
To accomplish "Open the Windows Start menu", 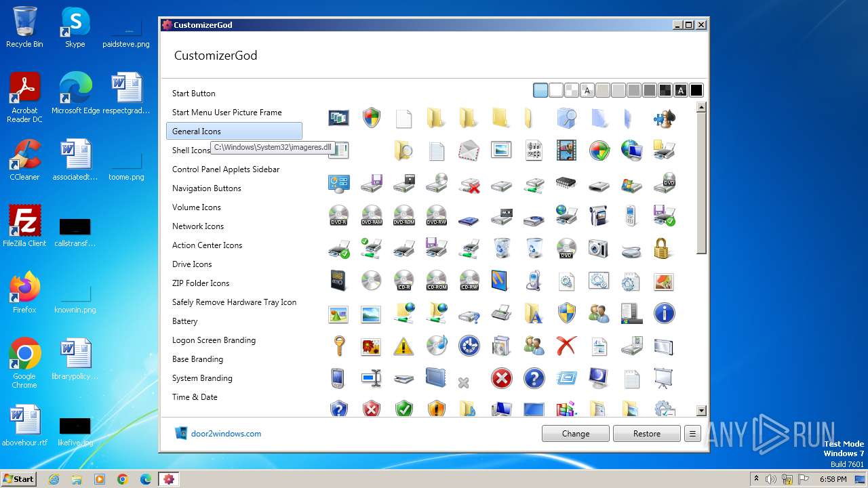I will point(18,479).
